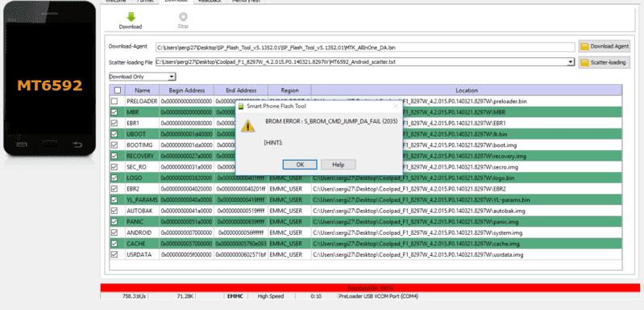Click the MT6592 phone preview image
This screenshot has width=644, height=310.
pyautogui.click(x=50, y=78)
